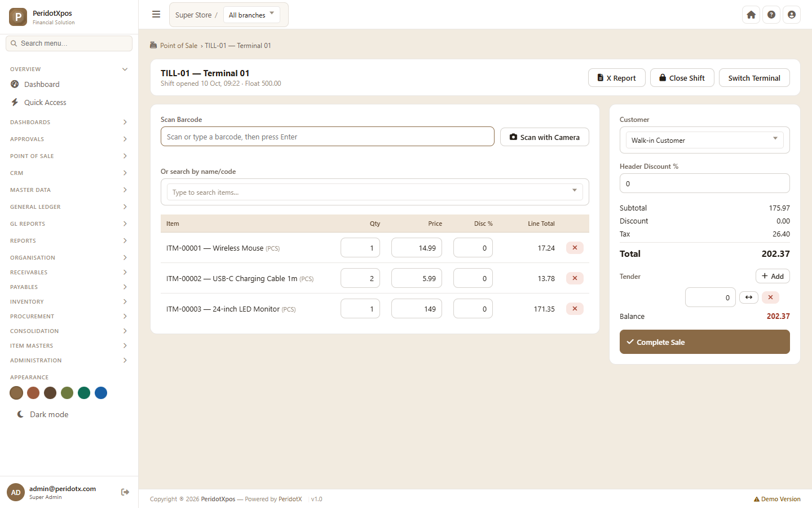Image resolution: width=812 pixels, height=508 pixels.
Task: Go to home via house icon
Action: click(x=751, y=15)
